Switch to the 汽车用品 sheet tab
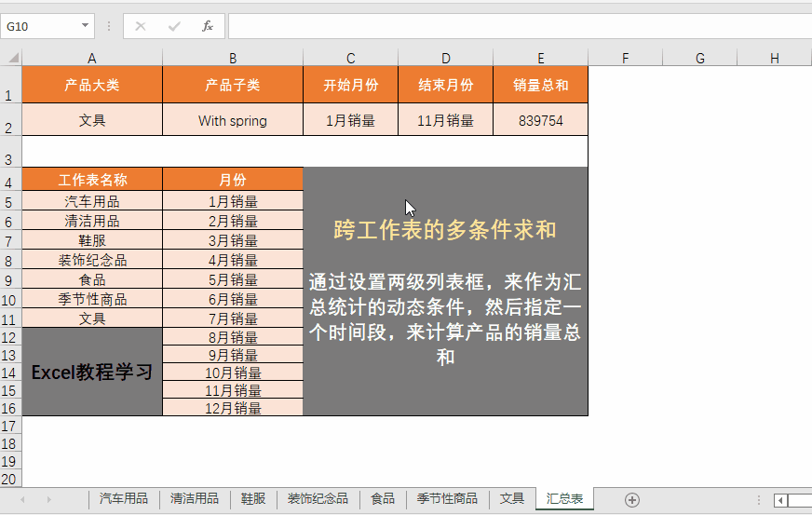 [124, 498]
